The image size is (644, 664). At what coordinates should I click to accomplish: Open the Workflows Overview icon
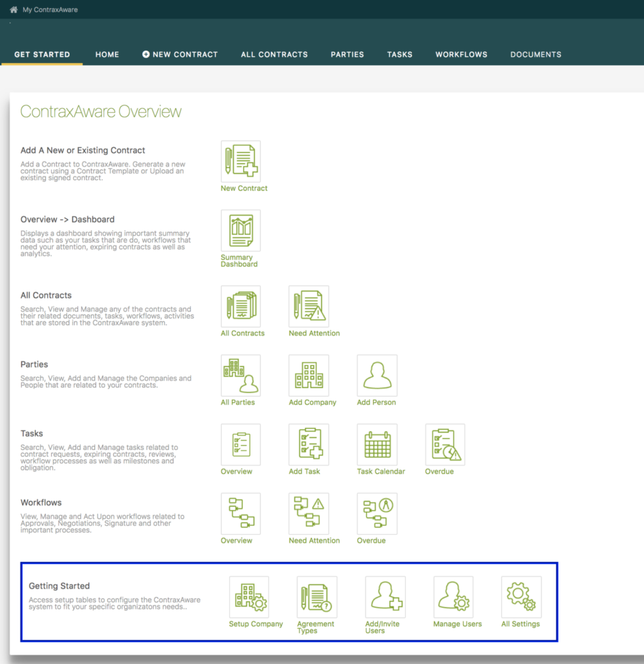tap(240, 513)
